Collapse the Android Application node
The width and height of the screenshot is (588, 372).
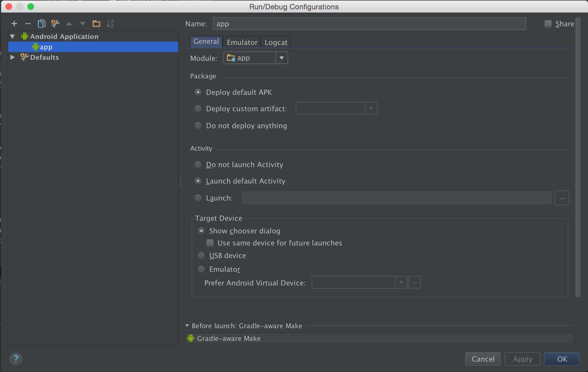[x=12, y=36]
